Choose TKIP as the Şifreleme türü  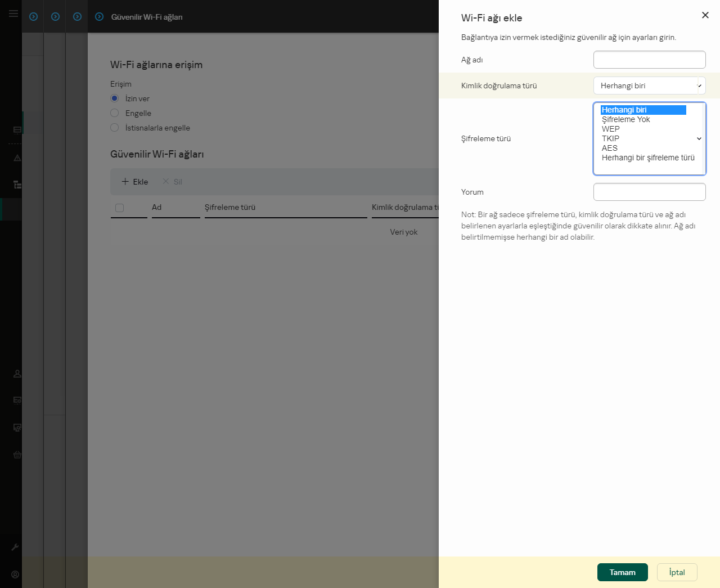coord(610,138)
